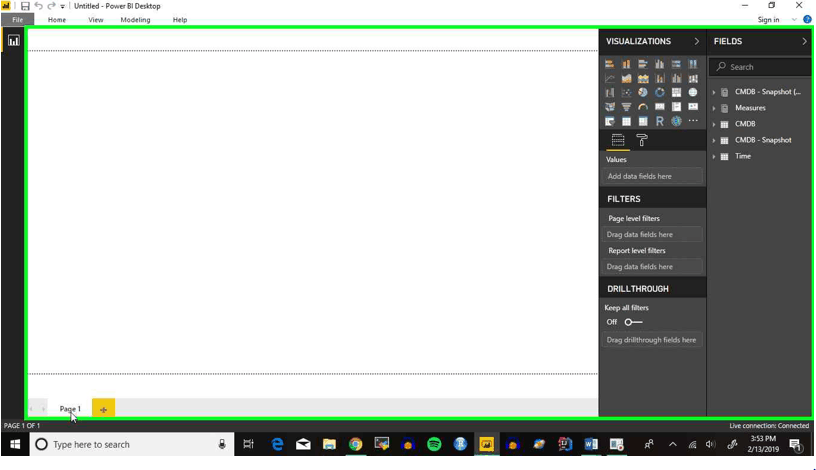This screenshot has height=470, width=816.
Task: Select the Line and stacked column chart
Action: [659, 79]
